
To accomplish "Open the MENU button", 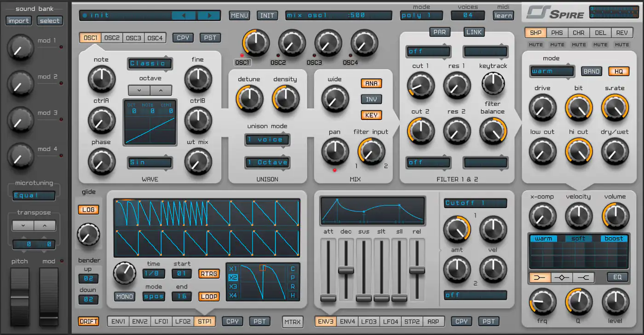I will click(x=240, y=15).
